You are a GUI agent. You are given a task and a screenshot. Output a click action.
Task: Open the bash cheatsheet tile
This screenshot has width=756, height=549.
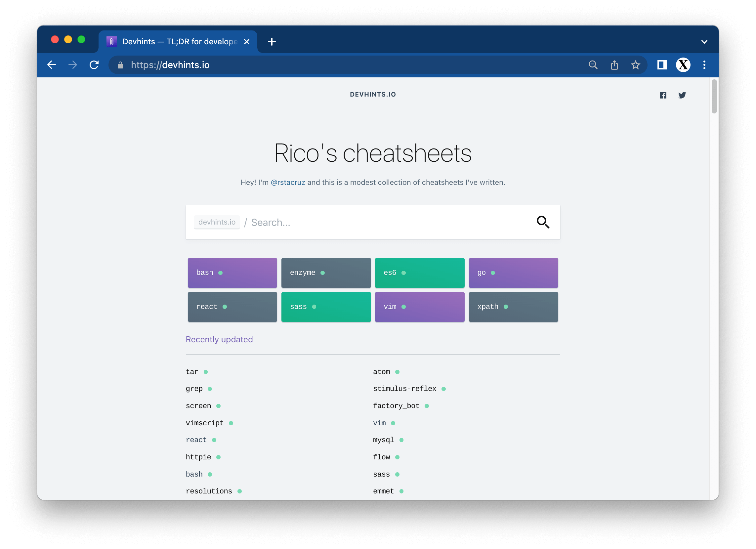tap(232, 273)
